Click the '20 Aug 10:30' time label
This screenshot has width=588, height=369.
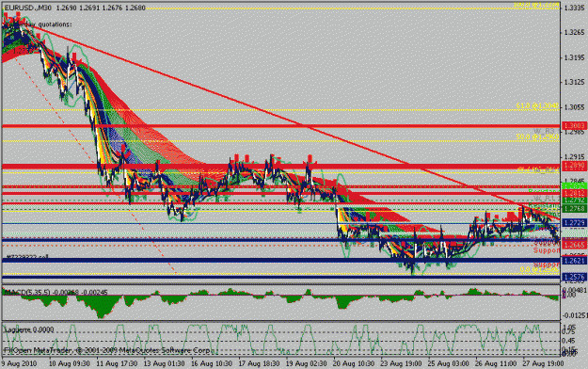pyautogui.click(x=354, y=363)
